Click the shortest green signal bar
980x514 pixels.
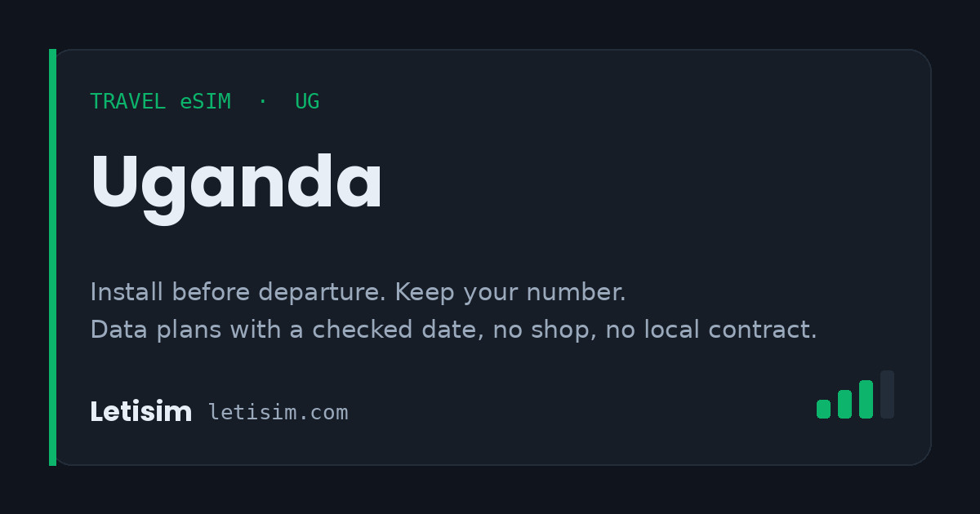point(823,409)
